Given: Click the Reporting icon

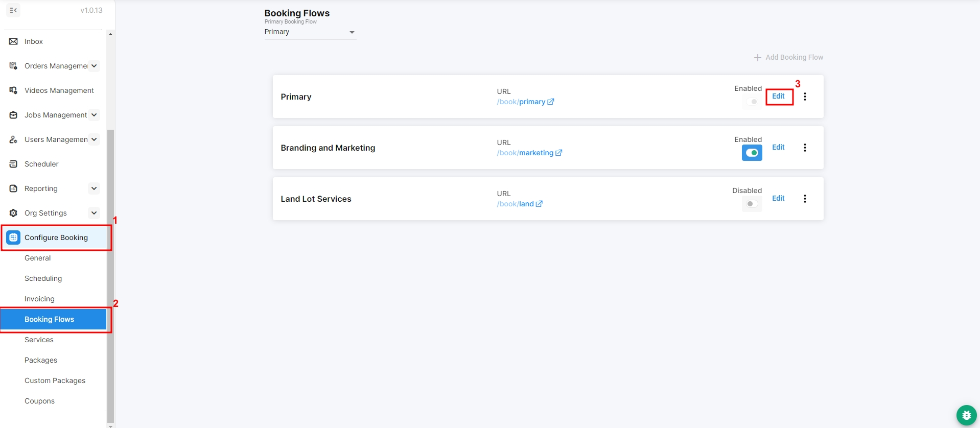Looking at the screenshot, I should [x=13, y=188].
